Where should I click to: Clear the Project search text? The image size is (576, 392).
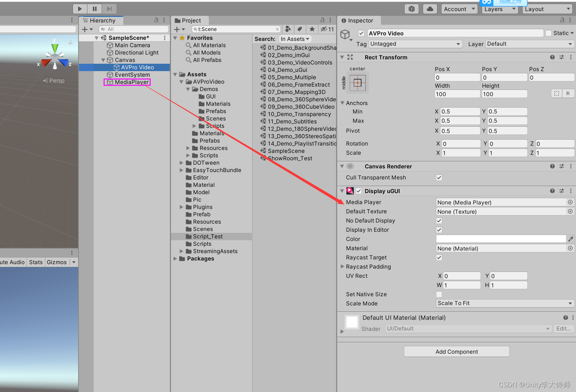(x=277, y=29)
